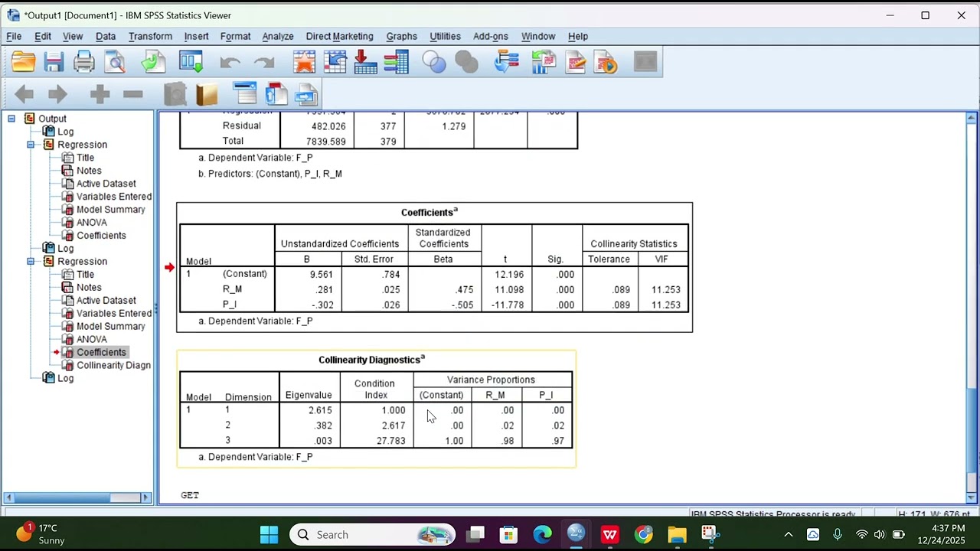Click the Promote left arrow icon
The image size is (980, 551).
(24, 94)
